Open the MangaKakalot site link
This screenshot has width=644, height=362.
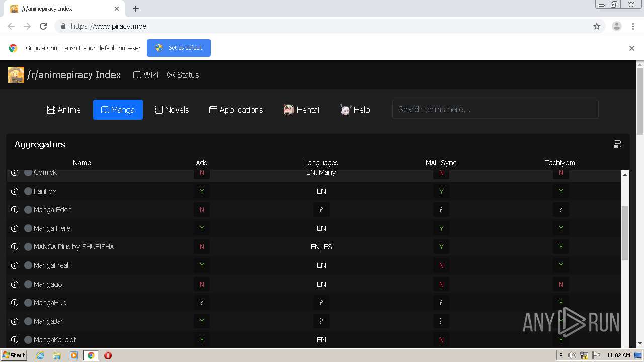tap(55, 340)
